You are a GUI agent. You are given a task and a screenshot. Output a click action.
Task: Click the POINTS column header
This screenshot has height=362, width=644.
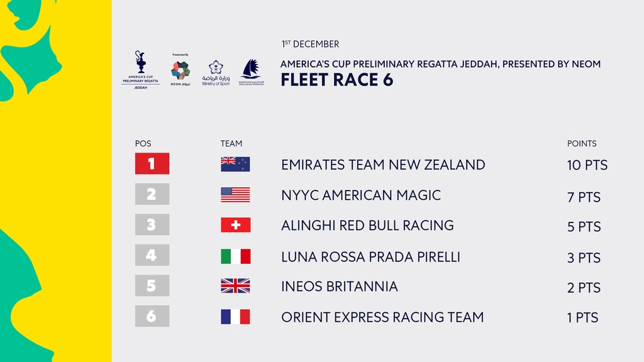[x=582, y=143]
